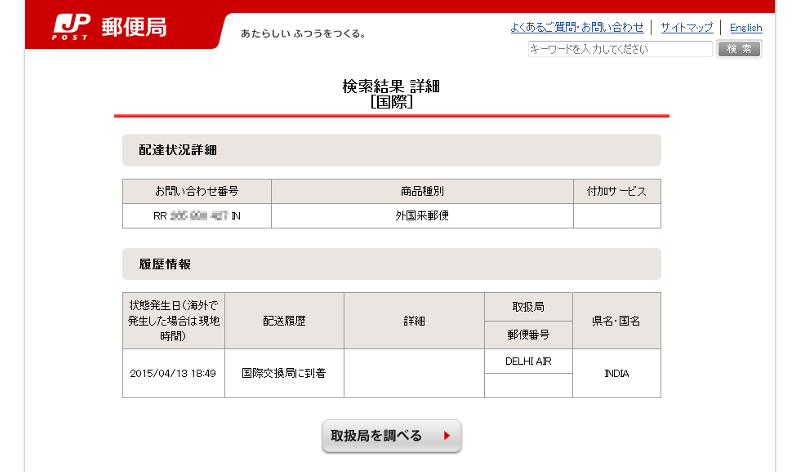800x472 pixels.
Task: Click the 国際交換局に到着 delivery history cell
Action: click(284, 373)
